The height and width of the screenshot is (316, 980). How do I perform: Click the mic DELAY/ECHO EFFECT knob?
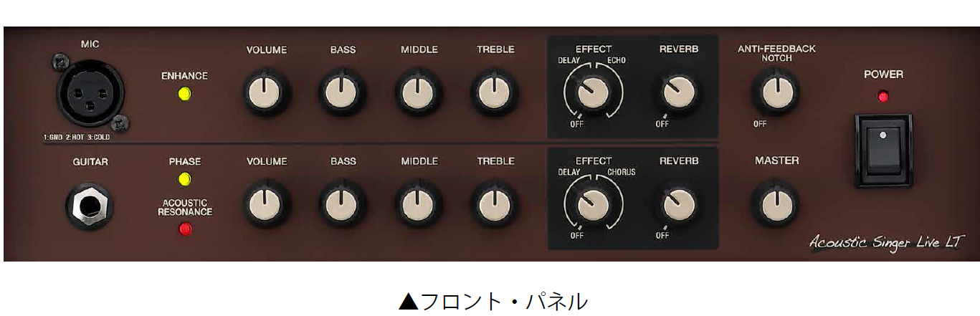coord(593,93)
